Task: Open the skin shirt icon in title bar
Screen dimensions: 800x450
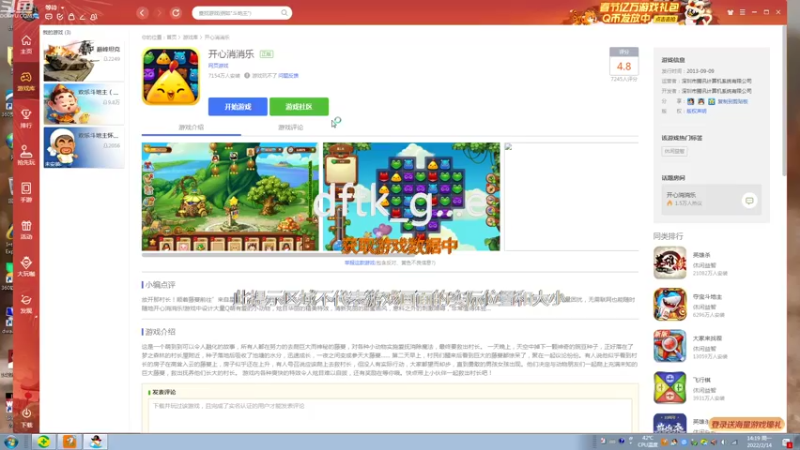Action: [730, 12]
